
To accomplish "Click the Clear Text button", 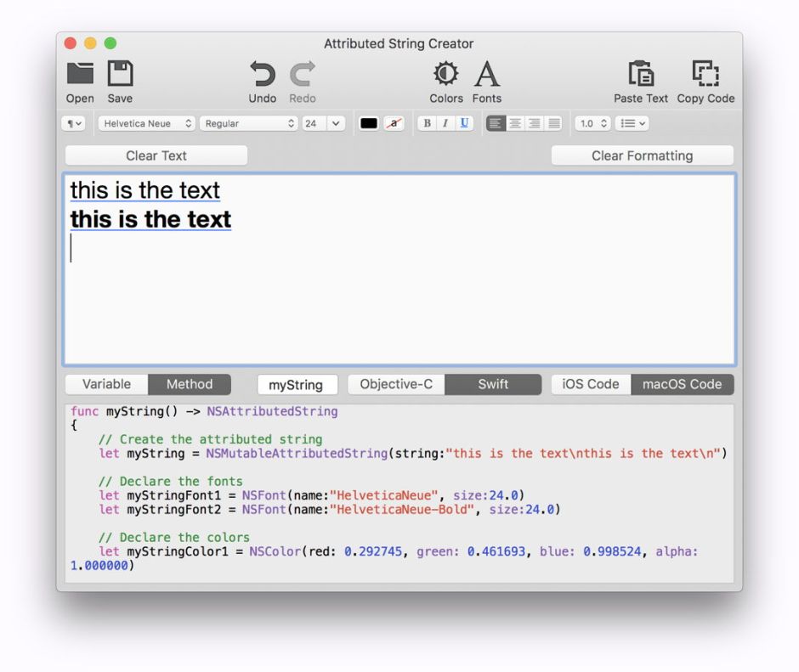I will [x=156, y=155].
